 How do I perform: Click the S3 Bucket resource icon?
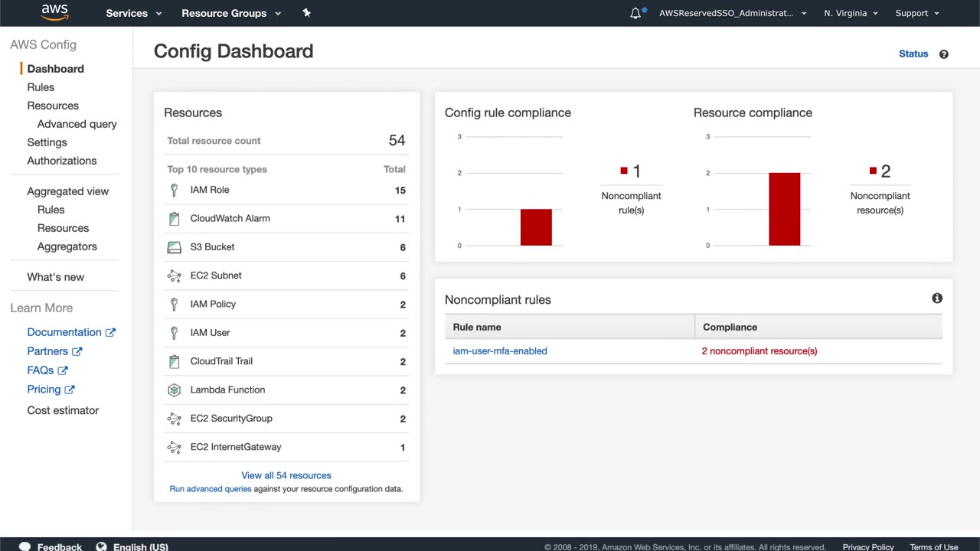pos(174,247)
